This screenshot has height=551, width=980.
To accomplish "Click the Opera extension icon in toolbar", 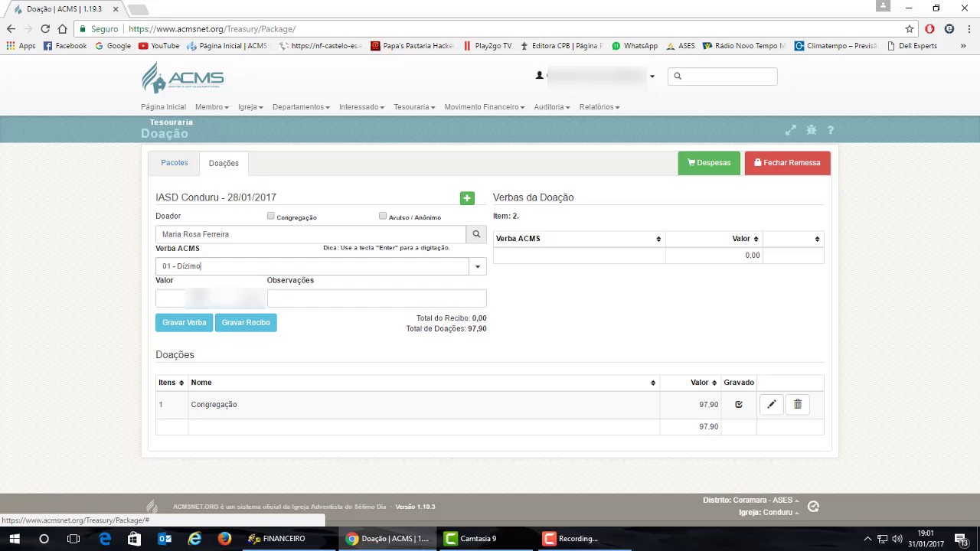I will tap(929, 29).
